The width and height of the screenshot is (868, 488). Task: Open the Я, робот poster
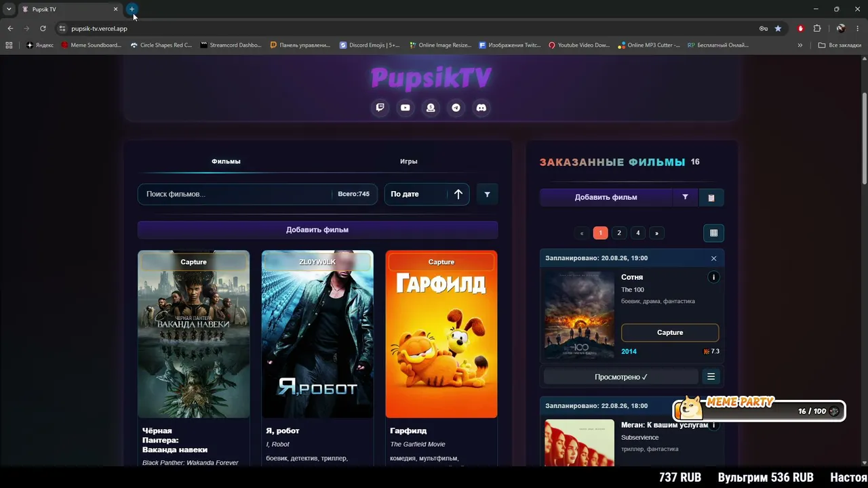[x=317, y=334]
